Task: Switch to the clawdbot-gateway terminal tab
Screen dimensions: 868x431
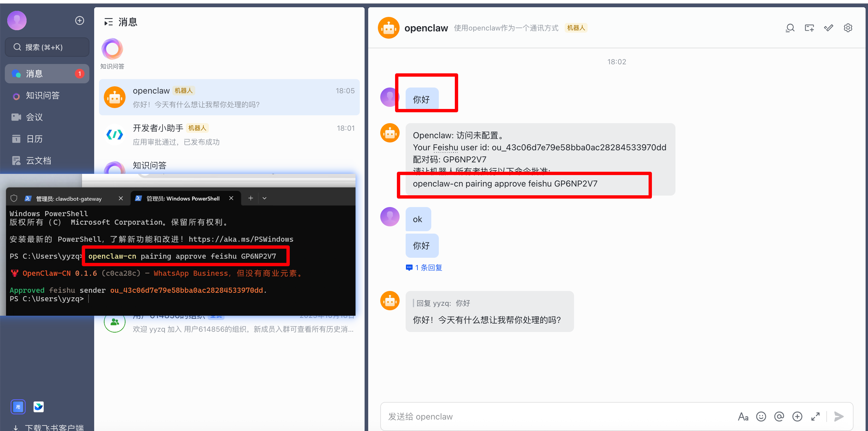Action: (69, 199)
